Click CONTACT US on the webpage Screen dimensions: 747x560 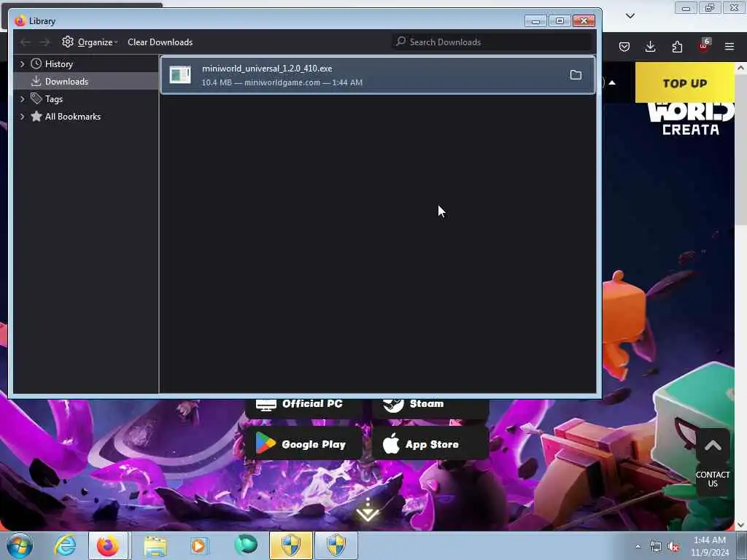(713, 479)
